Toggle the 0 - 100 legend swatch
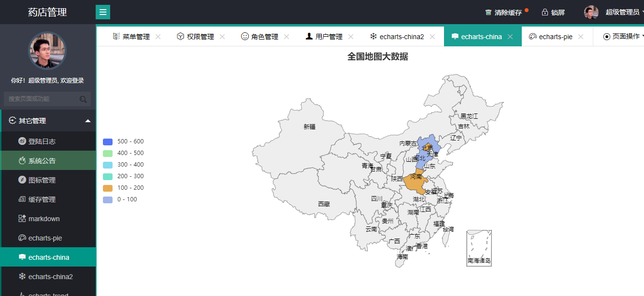Image resolution: width=644 pixels, height=296 pixels. 108,199
